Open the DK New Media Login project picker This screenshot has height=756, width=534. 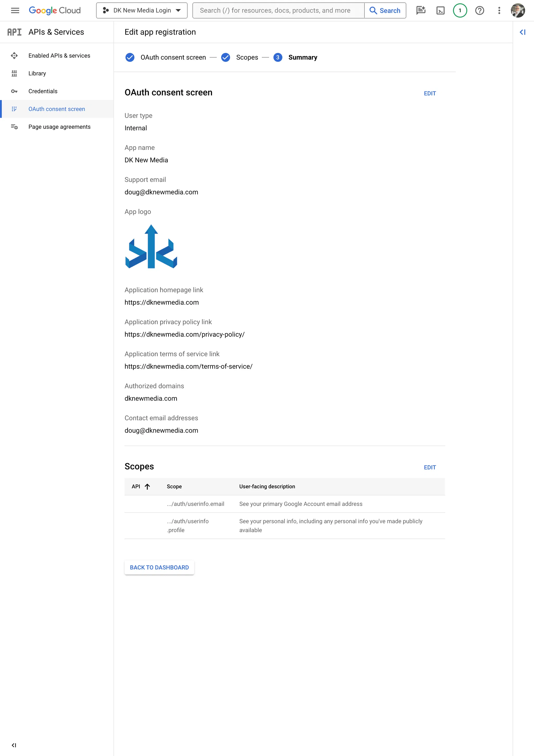[x=142, y=10]
